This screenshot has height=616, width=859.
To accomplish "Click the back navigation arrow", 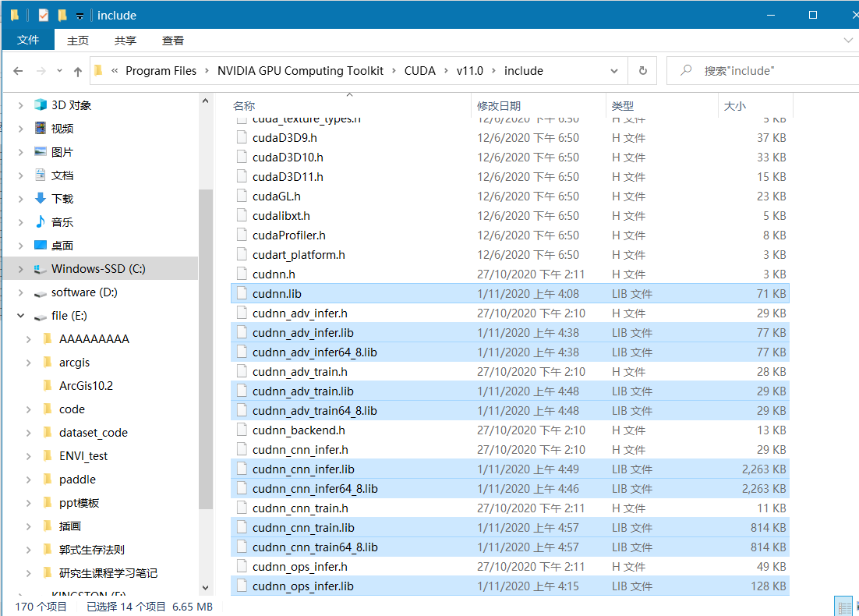I will [x=17, y=70].
